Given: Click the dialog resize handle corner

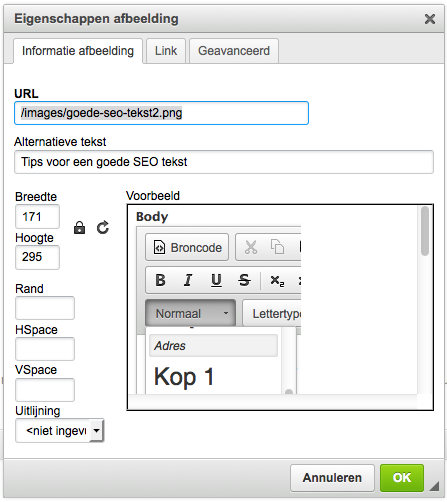Looking at the screenshot, I should [434, 486].
